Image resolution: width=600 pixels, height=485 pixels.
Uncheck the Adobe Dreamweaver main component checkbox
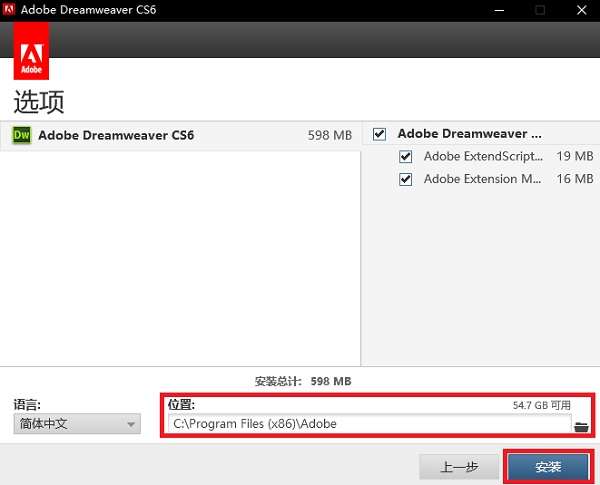(379, 134)
